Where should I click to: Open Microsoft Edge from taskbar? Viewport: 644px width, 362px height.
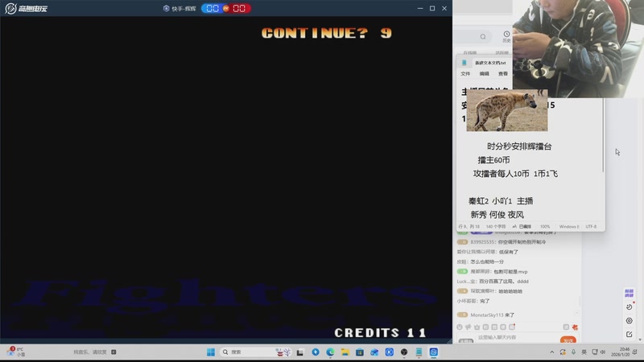click(x=330, y=352)
